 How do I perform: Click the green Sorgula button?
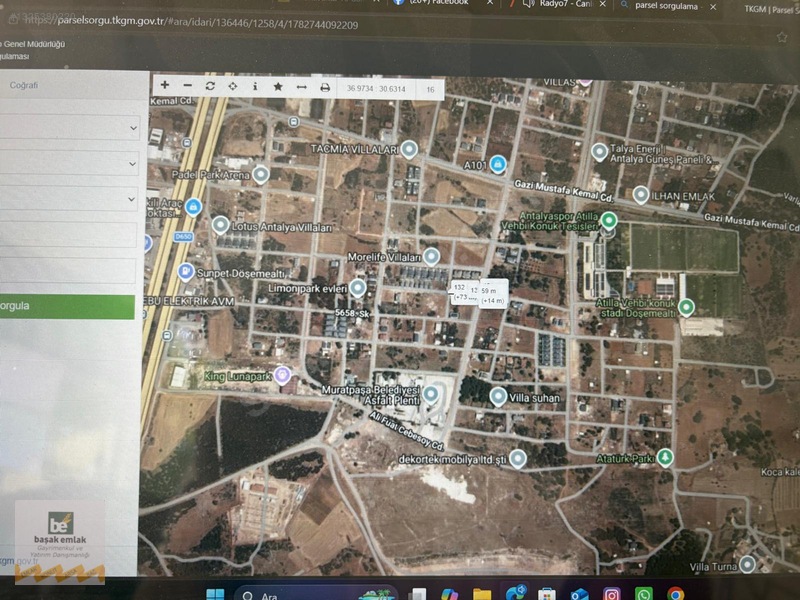tap(67, 307)
